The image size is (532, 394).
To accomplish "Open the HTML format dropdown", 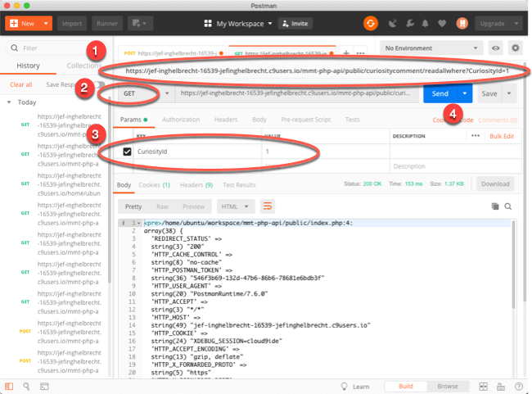I will coord(236,206).
